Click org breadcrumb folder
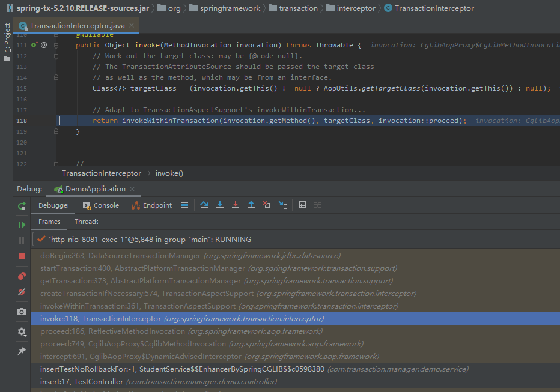560x392 pixels. [169, 8]
